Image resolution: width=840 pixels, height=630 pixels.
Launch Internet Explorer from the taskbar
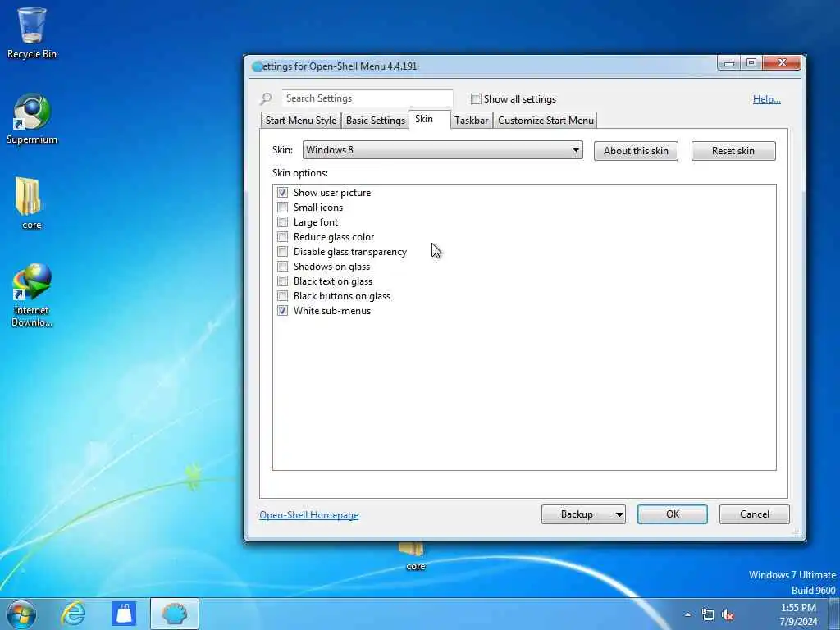point(73,614)
